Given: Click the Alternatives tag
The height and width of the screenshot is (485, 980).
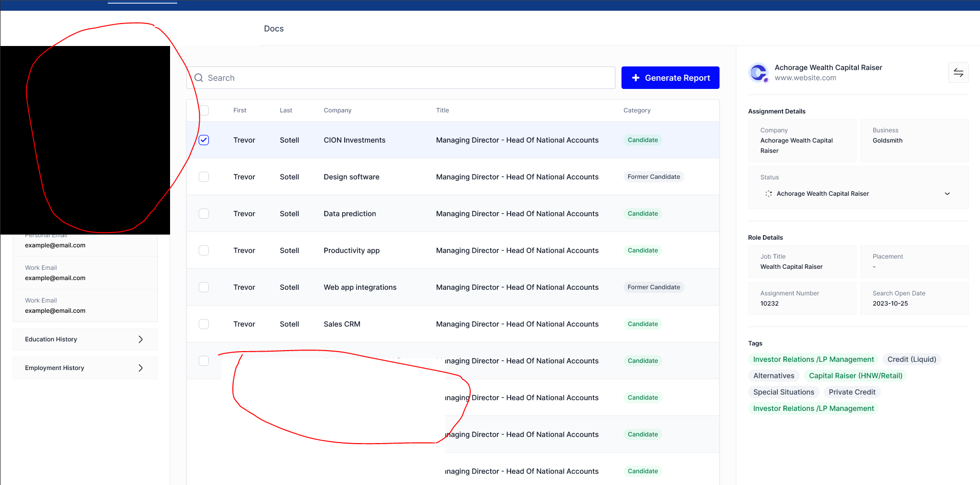Looking at the screenshot, I should (774, 376).
